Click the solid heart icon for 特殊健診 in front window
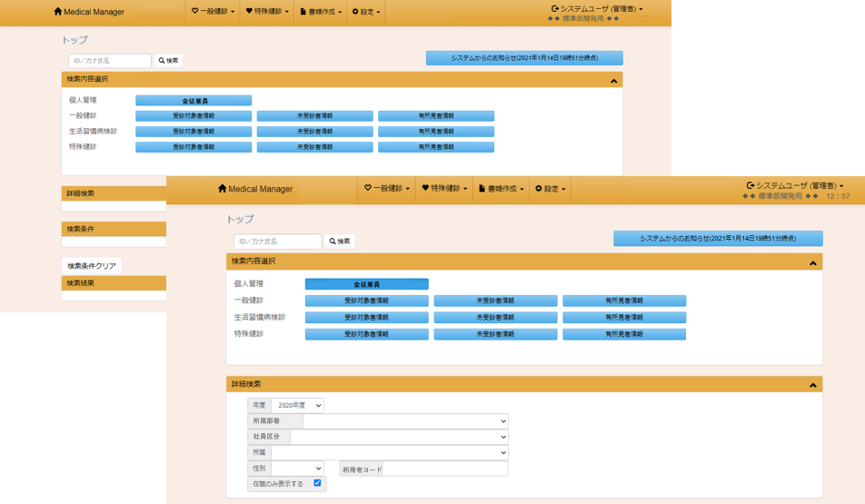The image size is (865, 504). [425, 189]
